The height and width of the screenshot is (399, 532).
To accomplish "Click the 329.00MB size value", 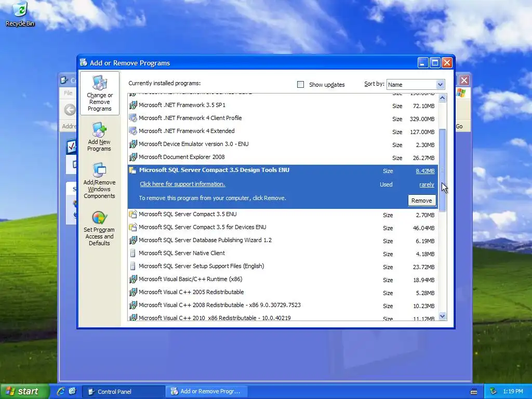I will click(x=422, y=119).
